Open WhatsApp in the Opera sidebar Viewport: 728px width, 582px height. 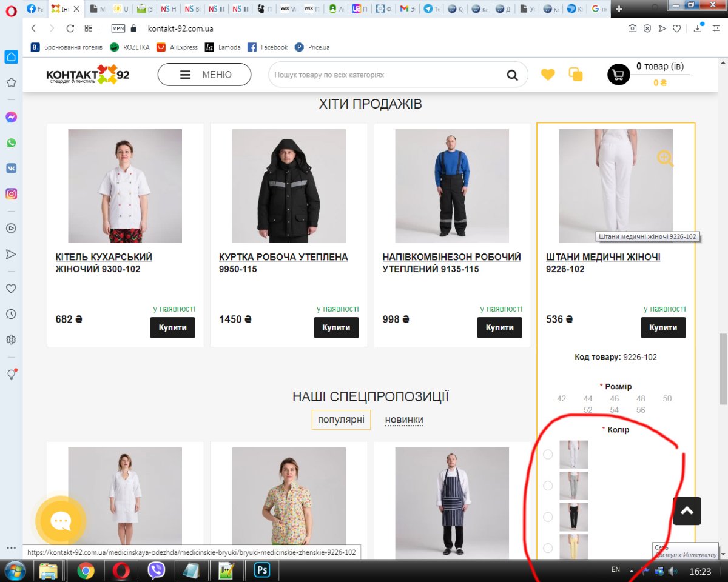pos(11,143)
